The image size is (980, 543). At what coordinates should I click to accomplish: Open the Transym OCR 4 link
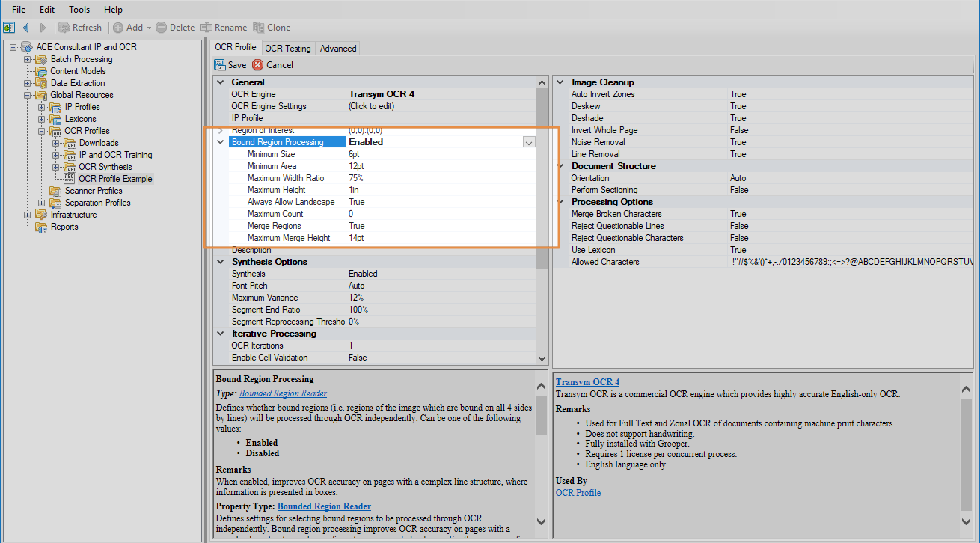pos(587,382)
